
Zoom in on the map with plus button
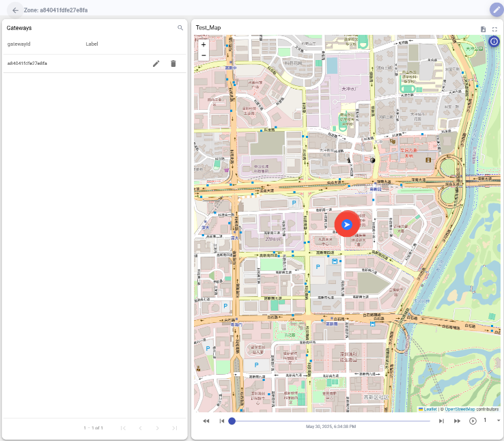tap(204, 44)
